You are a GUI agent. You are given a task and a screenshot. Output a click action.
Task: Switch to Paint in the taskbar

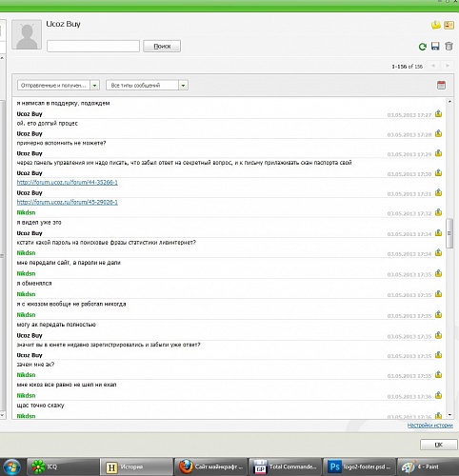(x=428, y=466)
